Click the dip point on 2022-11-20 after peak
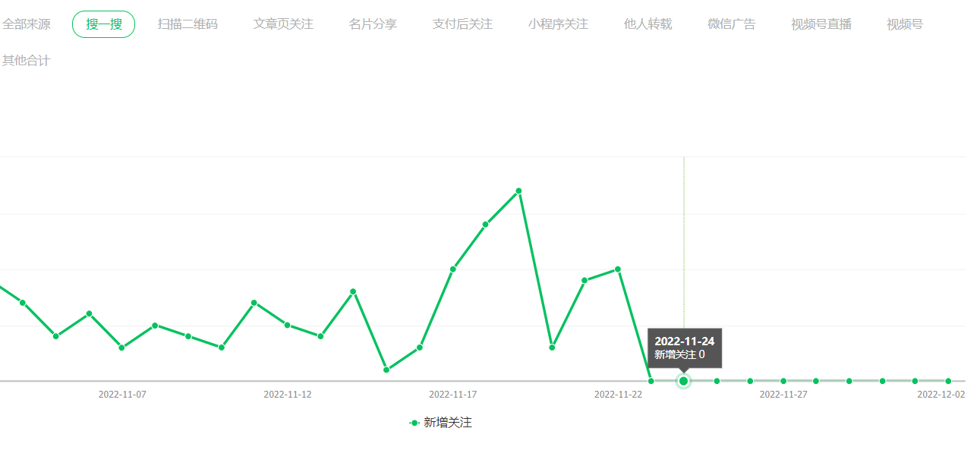The image size is (980, 450). 552,348
